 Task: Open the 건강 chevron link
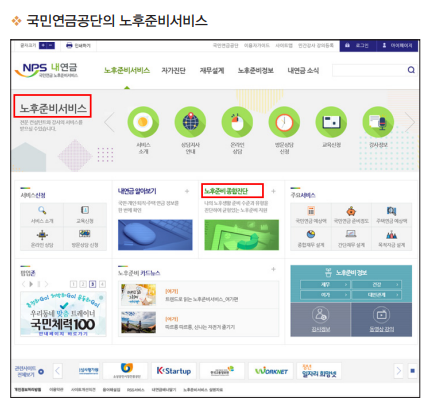tap(377, 285)
